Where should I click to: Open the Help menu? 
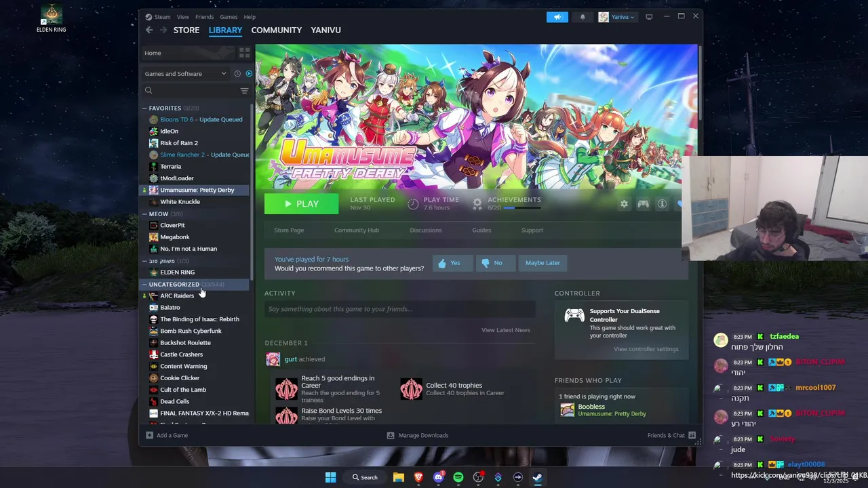click(250, 17)
